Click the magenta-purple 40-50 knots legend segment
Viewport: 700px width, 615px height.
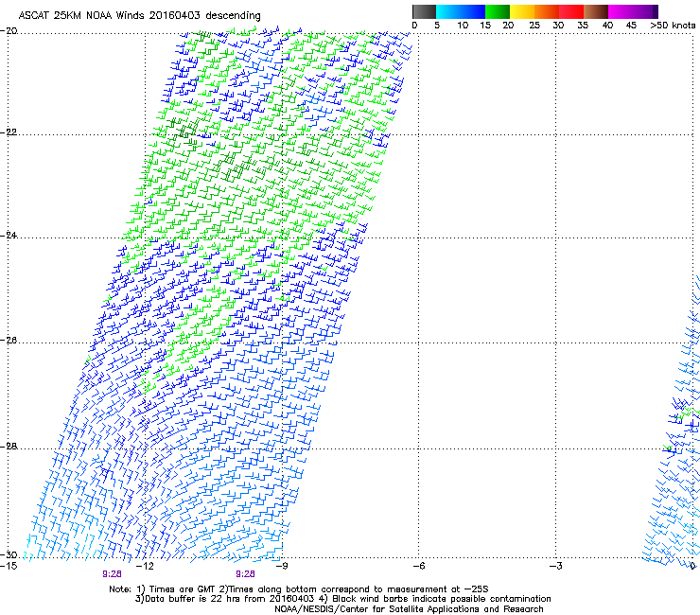click(x=633, y=11)
